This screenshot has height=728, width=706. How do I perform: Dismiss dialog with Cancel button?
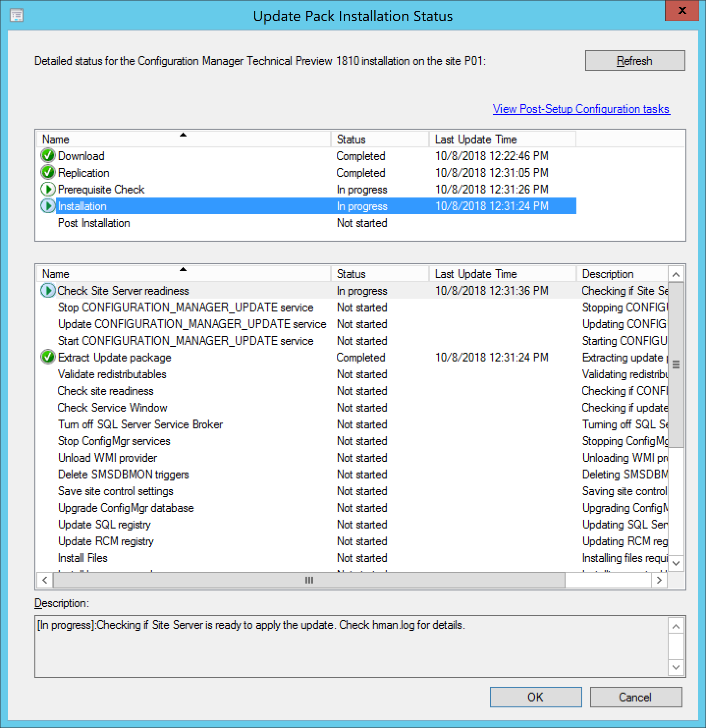[636, 697]
